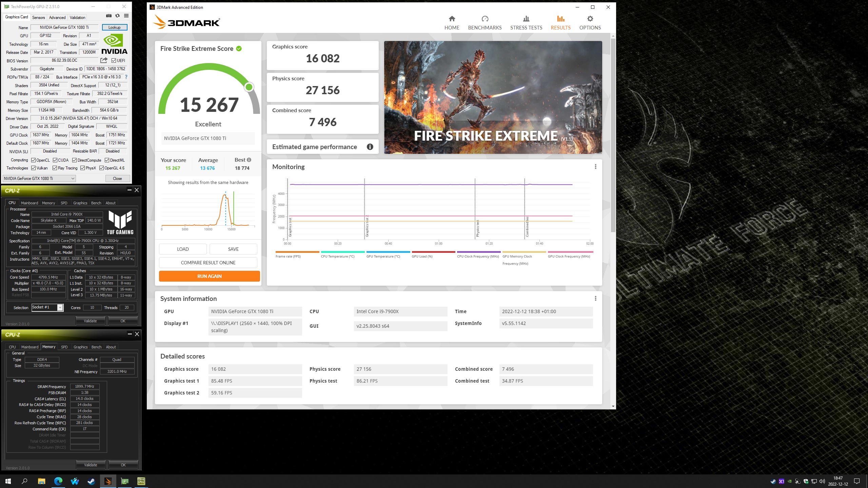Open the Monitoring panel three-dot menu
Screen dimensions: 868x488
pos(595,167)
